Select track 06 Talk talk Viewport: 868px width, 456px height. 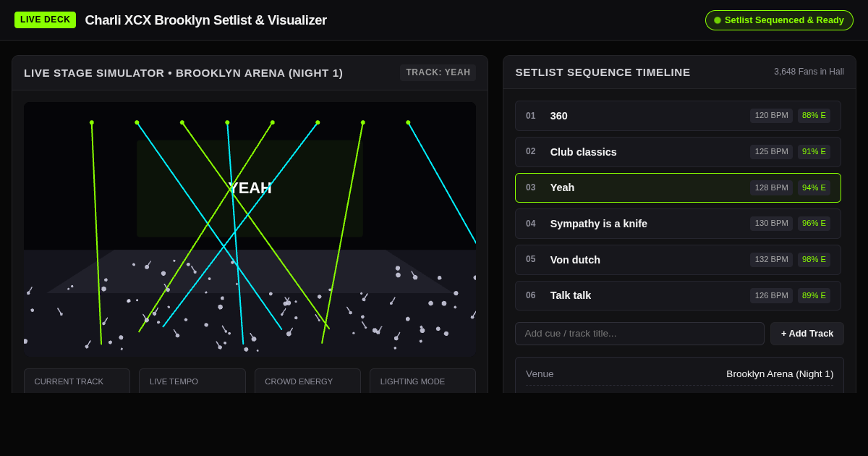(x=678, y=295)
